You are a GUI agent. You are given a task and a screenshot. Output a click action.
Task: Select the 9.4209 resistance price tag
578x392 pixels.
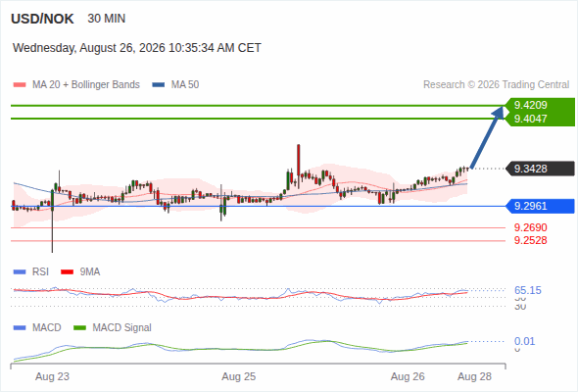[x=541, y=105]
